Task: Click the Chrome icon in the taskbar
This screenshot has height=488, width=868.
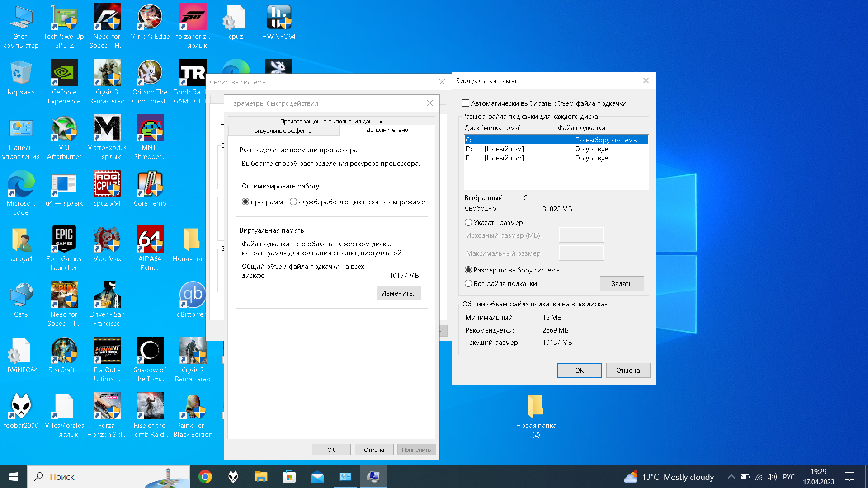Action: tap(205, 477)
